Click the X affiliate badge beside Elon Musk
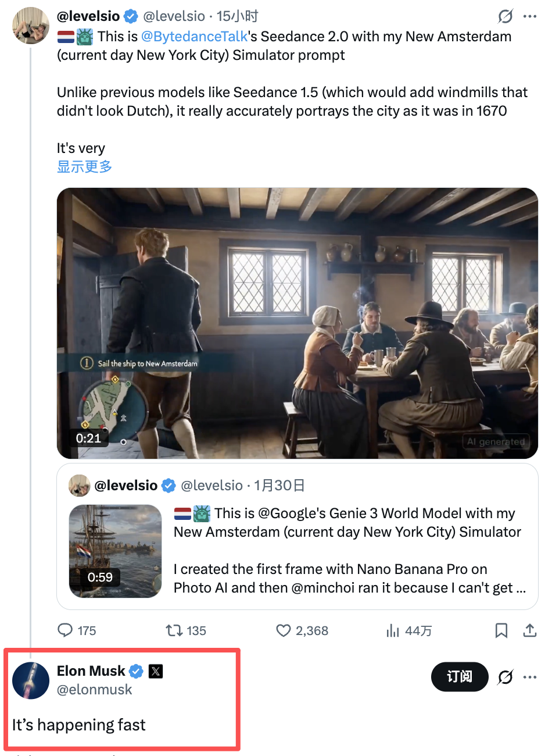552x756 pixels. click(x=156, y=671)
